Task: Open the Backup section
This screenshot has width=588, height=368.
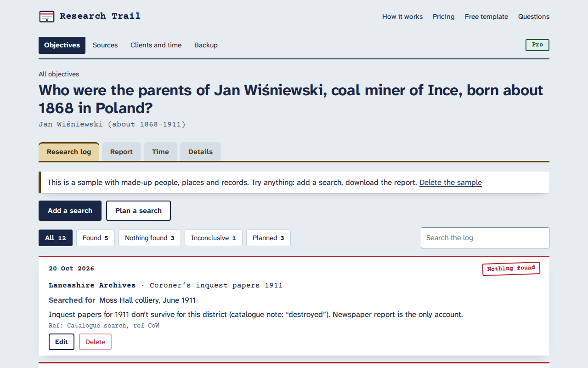Action: coord(206,45)
